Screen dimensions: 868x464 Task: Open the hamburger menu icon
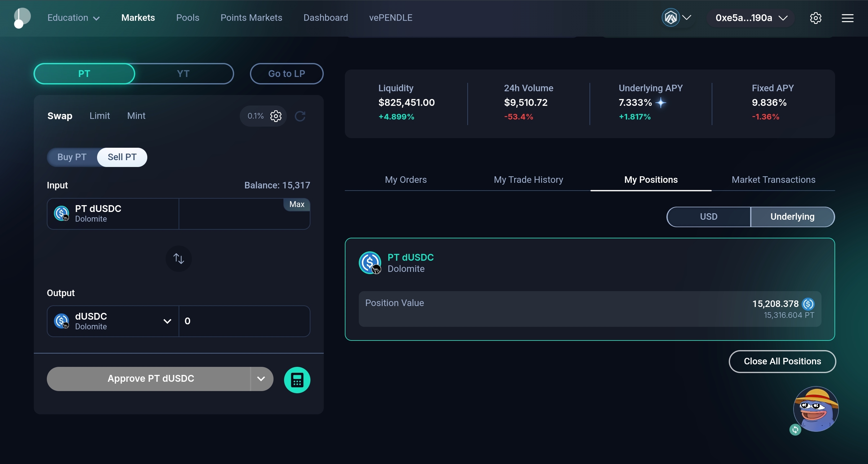click(848, 18)
